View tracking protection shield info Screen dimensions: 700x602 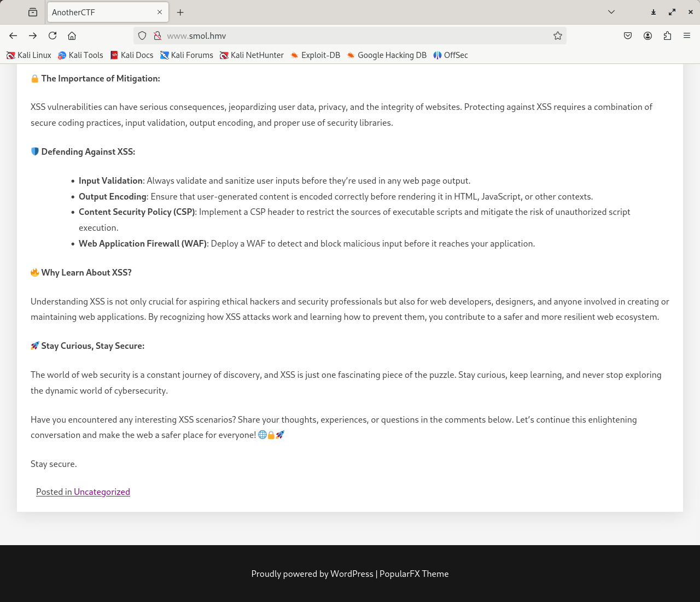(x=142, y=36)
